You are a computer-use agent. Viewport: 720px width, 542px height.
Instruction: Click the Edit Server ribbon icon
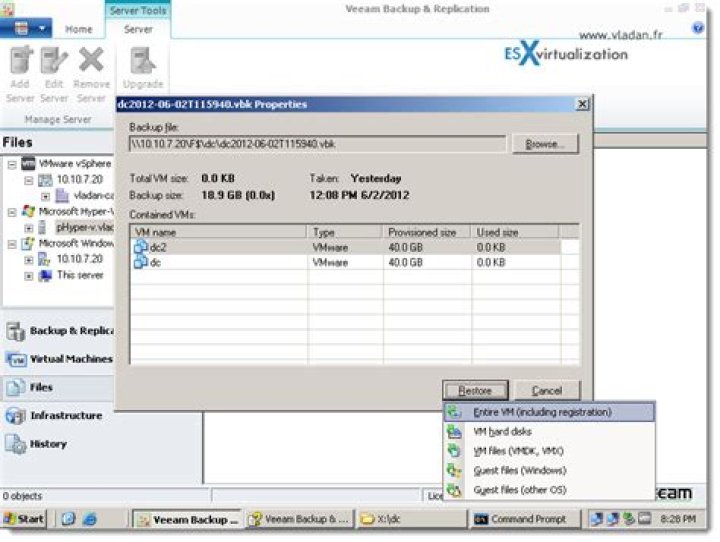(x=54, y=68)
